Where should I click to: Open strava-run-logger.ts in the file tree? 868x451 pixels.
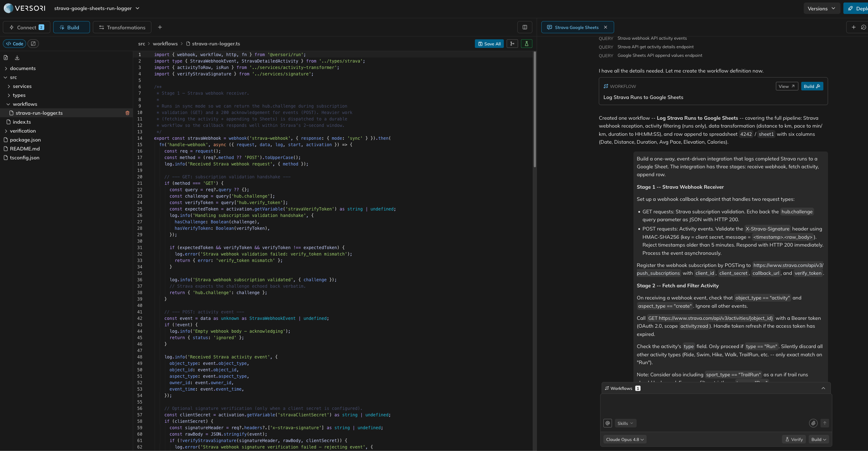pyautogui.click(x=39, y=113)
